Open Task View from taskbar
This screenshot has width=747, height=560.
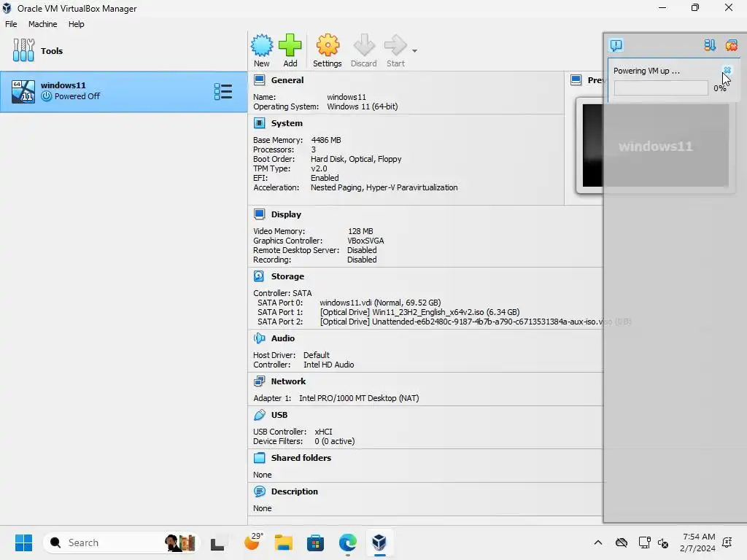[x=217, y=542]
